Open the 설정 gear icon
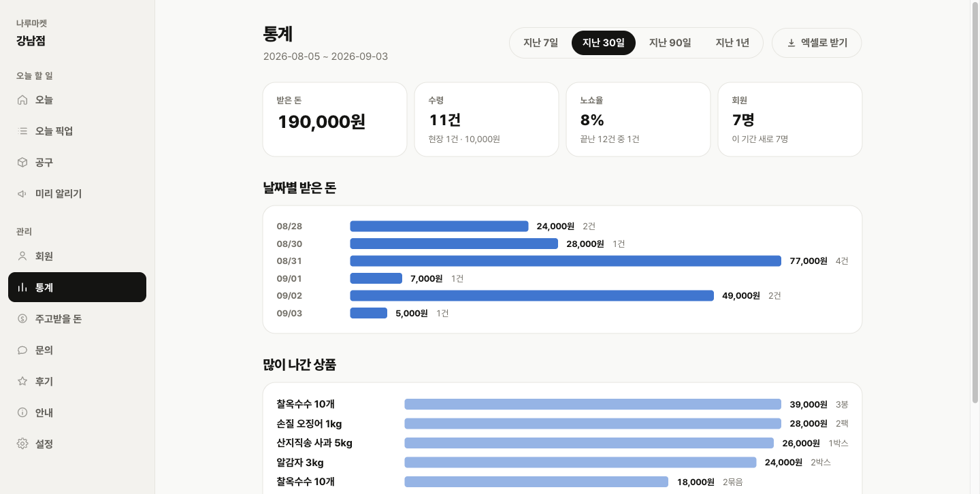 (x=22, y=444)
